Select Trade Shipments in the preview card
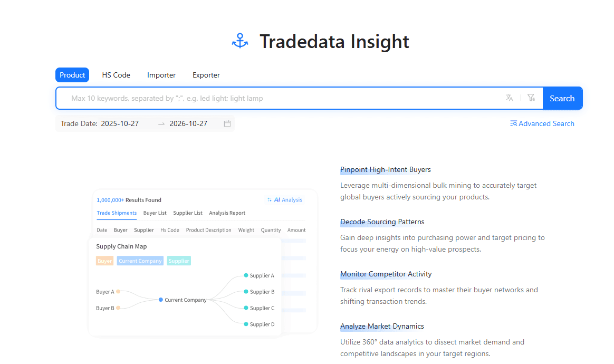Screen dimensions: 614x364 (117, 213)
